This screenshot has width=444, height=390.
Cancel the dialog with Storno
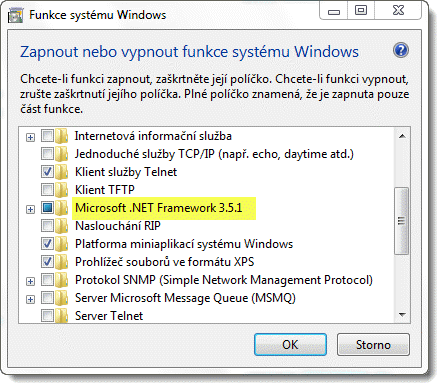[x=373, y=345]
